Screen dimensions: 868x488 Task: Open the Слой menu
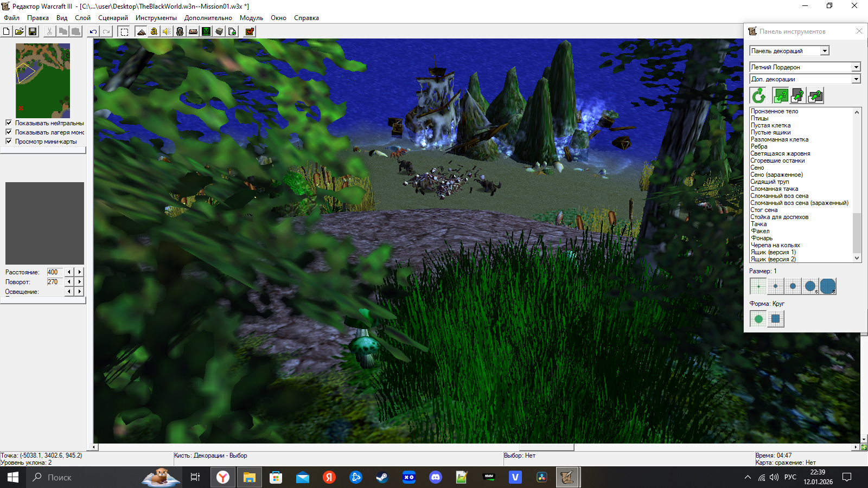[x=83, y=18]
